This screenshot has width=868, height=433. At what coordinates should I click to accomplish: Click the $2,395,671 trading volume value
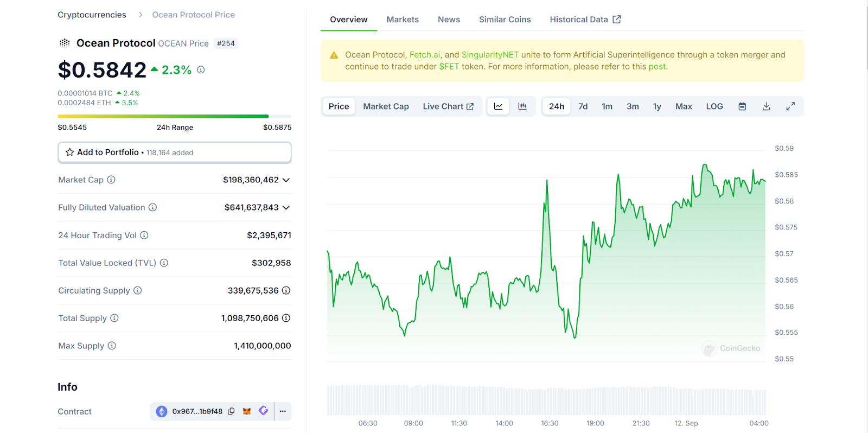[269, 235]
